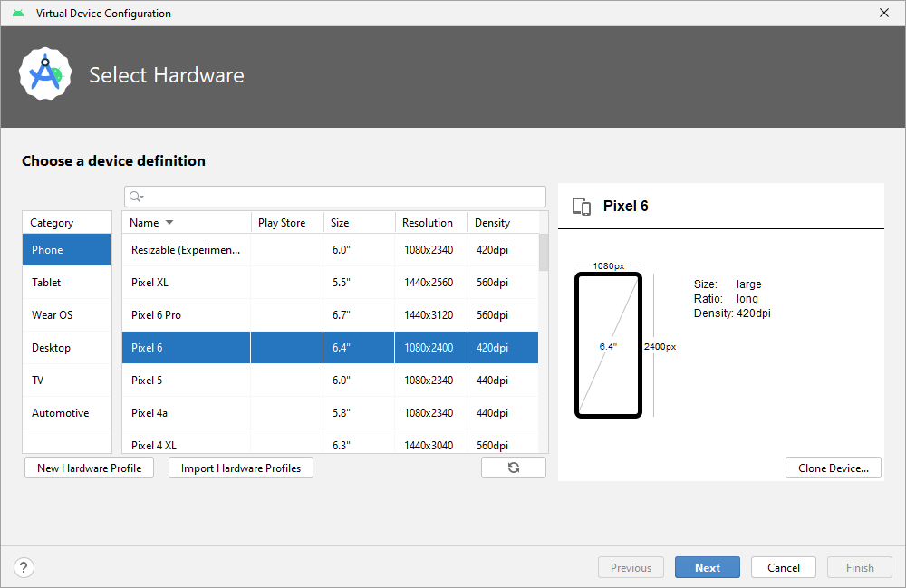Click the help question mark icon
The image size is (906, 588).
tap(24, 568)
